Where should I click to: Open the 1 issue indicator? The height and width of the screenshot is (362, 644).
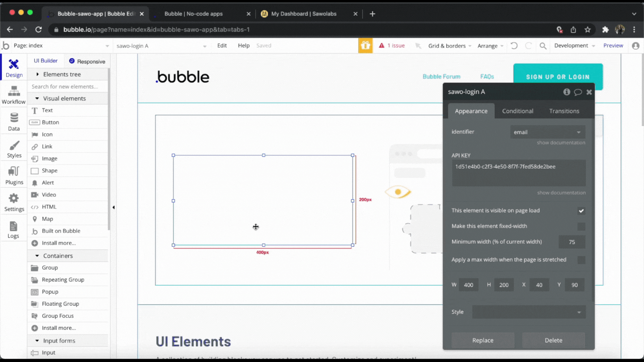click(392, 46)
